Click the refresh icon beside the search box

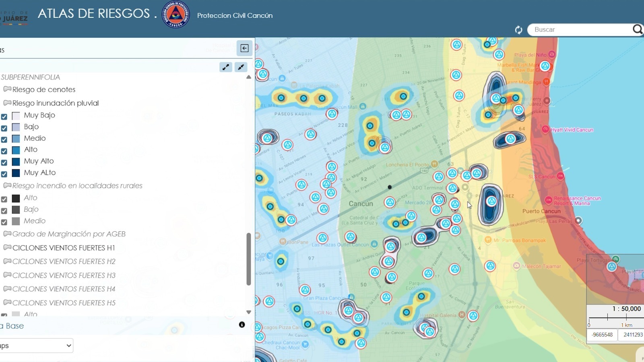click(518, 30)
